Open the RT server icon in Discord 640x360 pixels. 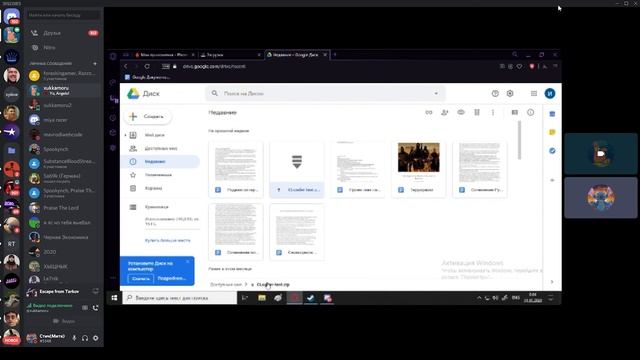[x=11, y=244]
